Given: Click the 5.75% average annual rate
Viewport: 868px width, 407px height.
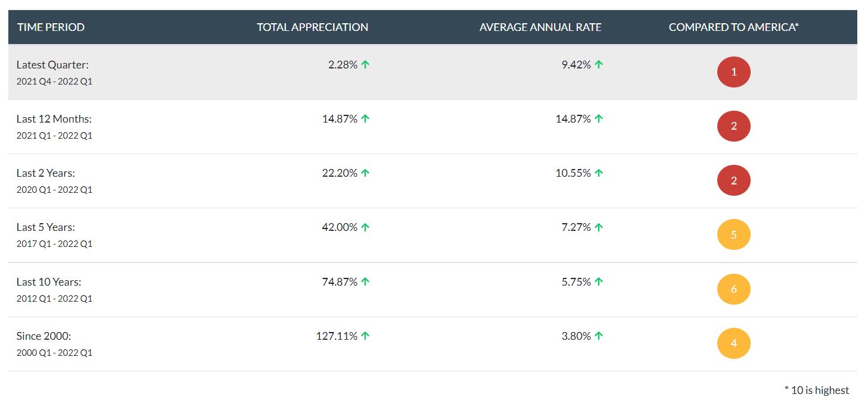Looking at the screenshot, I should coord(576,282).
